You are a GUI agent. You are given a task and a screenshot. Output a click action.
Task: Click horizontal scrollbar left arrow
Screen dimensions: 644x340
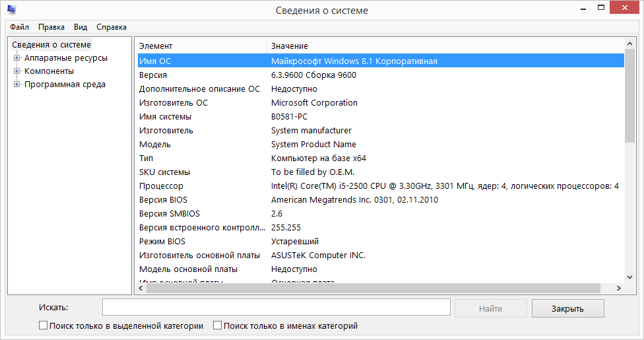(x=141, y=289)
